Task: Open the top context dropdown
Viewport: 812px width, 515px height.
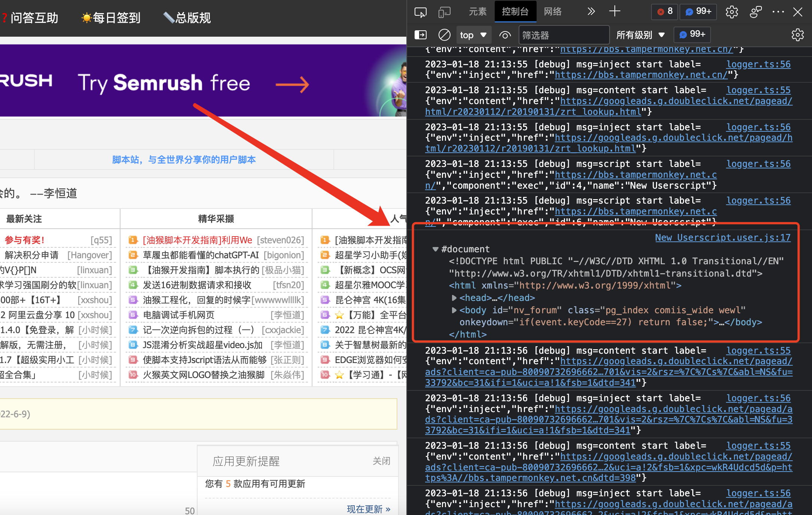Action: click(x=473, y=35)
